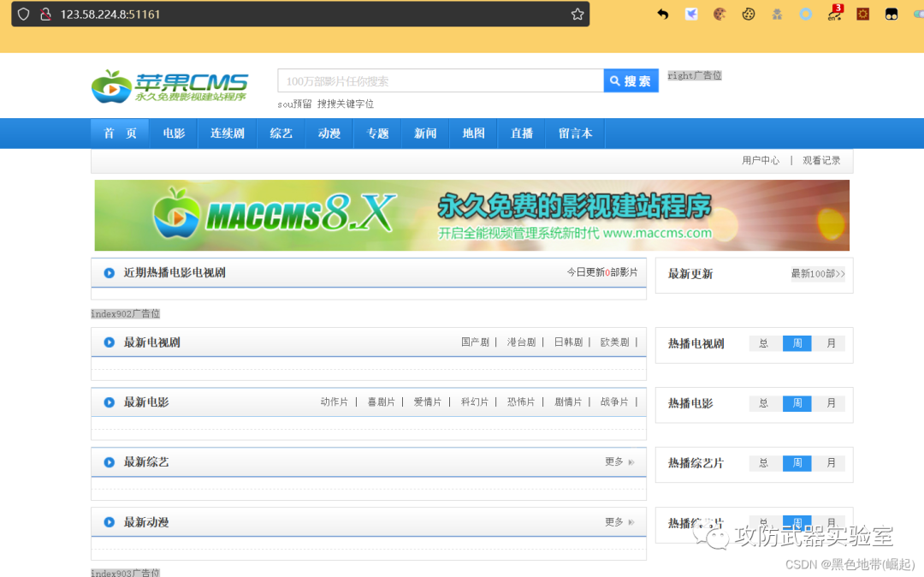Click the back arrow extension icon
The height and width of the screenshot is (577, 924).
tap(663, 15)
